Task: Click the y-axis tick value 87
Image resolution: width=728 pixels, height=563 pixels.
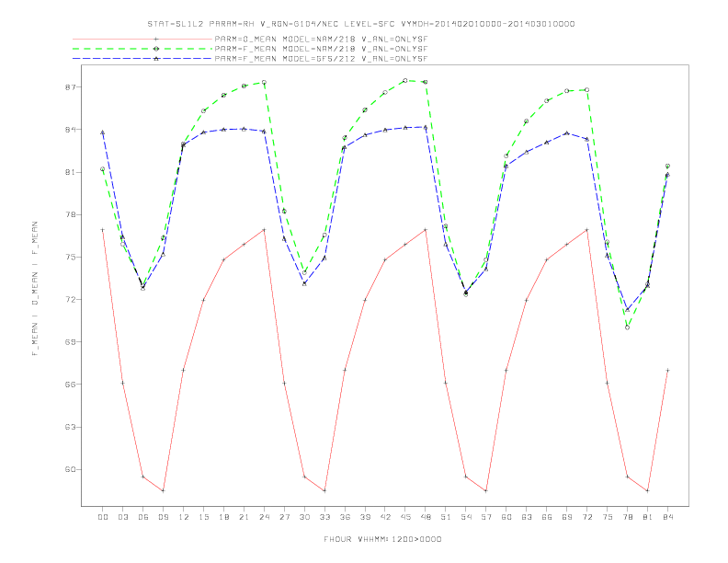Action: (70, 87)
